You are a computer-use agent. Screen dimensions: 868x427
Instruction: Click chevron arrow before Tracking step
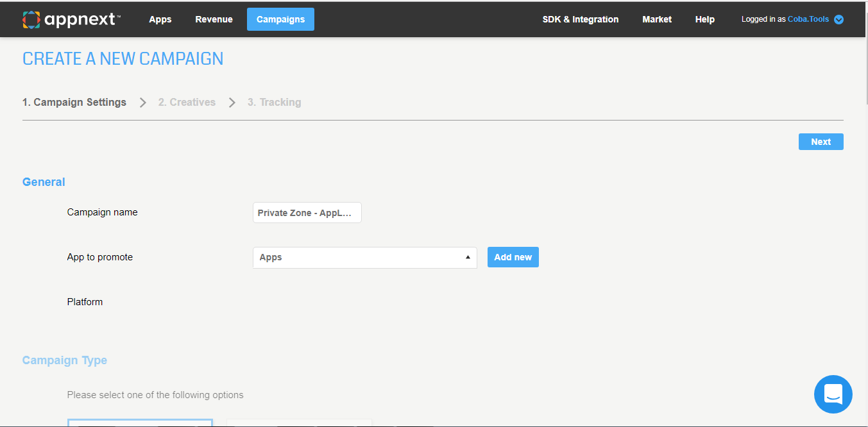(x=232, y=103)
